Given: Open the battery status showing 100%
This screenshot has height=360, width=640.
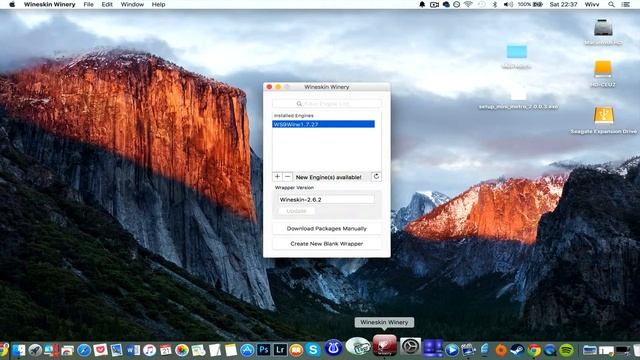Looking at the screenshot, I should pos(530,4).
